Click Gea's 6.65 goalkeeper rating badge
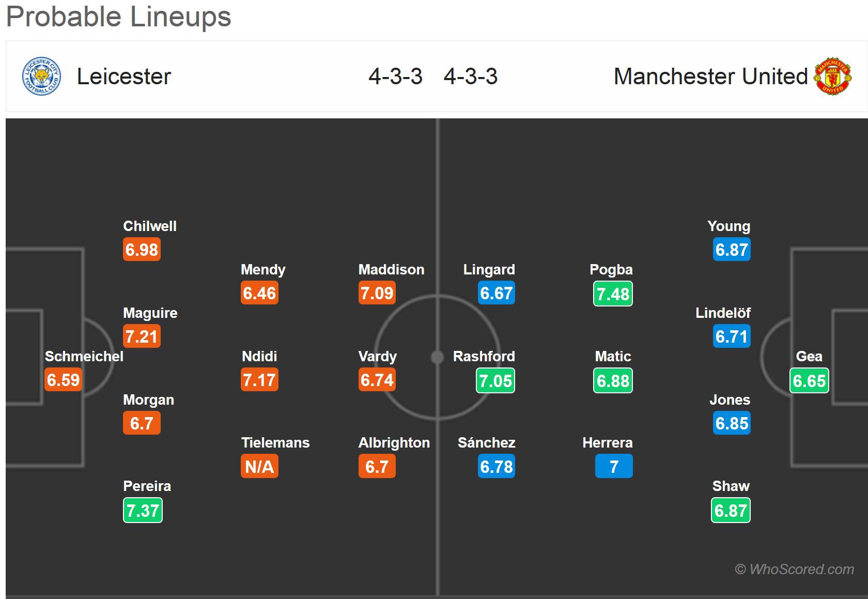The image size is (868, 599). (x=809, y=381)
